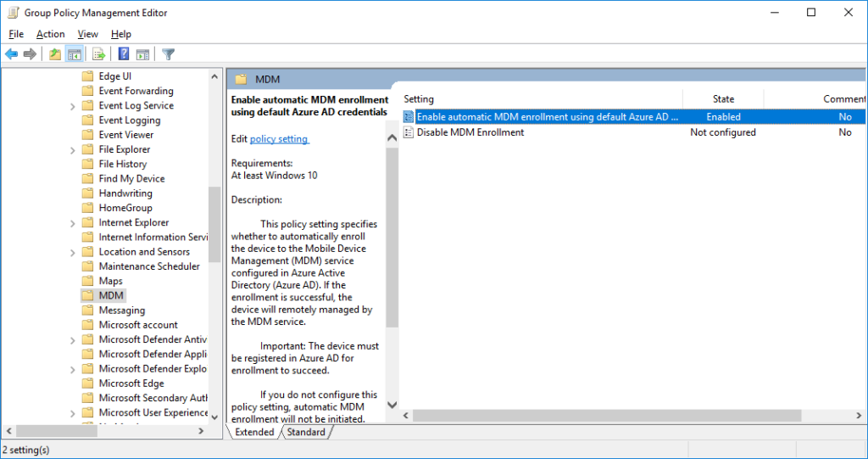
Task: Switch to the Standard tab
Action: pyautogui.click(x=306, y=432)
